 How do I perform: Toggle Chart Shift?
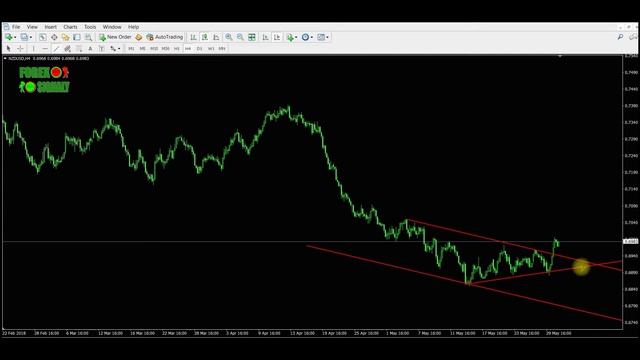[277, 37]
